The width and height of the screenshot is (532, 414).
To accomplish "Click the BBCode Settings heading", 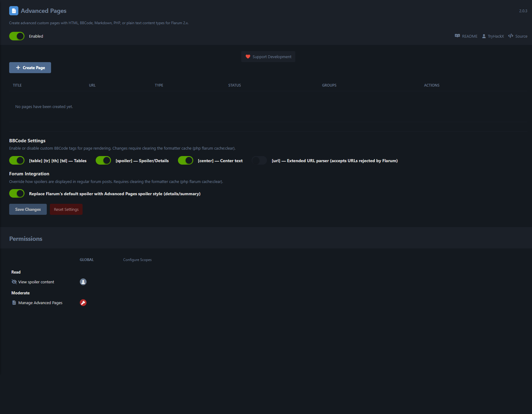I will pyautogui.click(x=27, y=141).
